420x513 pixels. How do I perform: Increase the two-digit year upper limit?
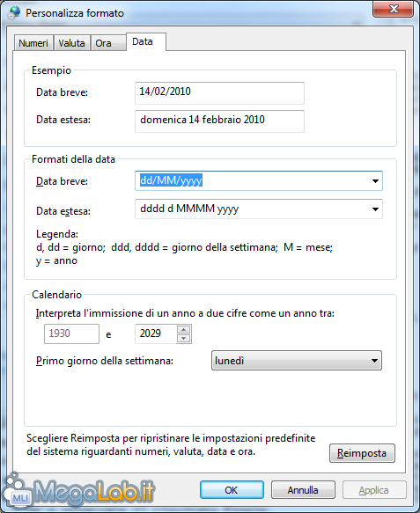coord(184,329)
